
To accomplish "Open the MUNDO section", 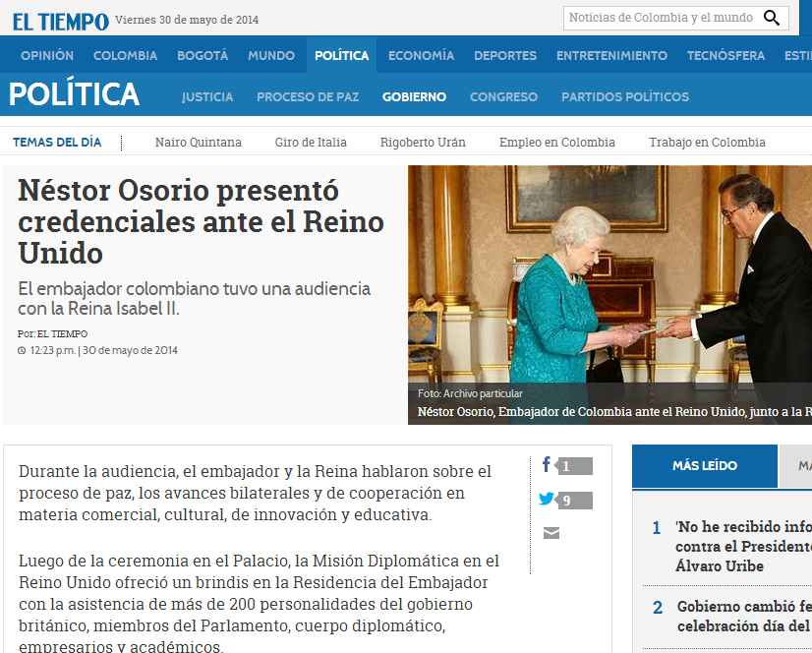I will tap(271, 55).
